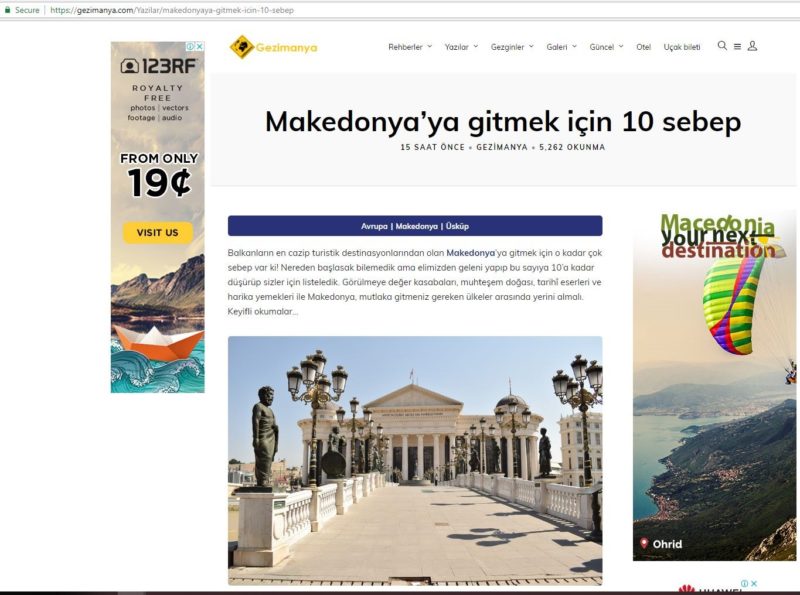Expand the Yazılar dropdown menu
800x595 pixels.
click(x=461, y=47)
